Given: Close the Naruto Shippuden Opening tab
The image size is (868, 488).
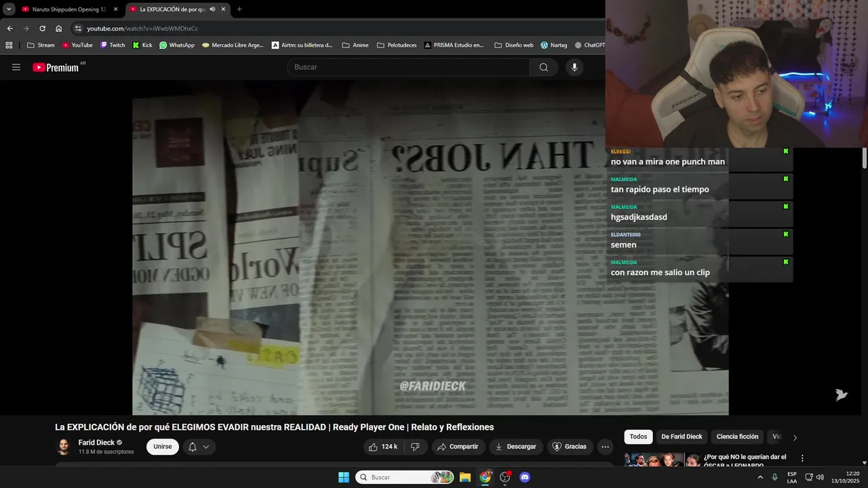Looking at the screenshot, I should (x=115, y=9).
